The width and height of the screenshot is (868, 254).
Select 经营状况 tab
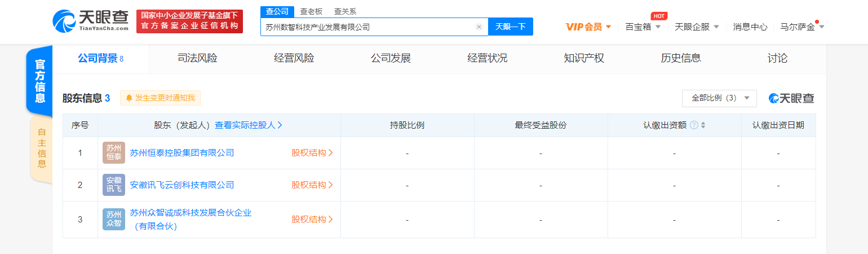(488, 58)
